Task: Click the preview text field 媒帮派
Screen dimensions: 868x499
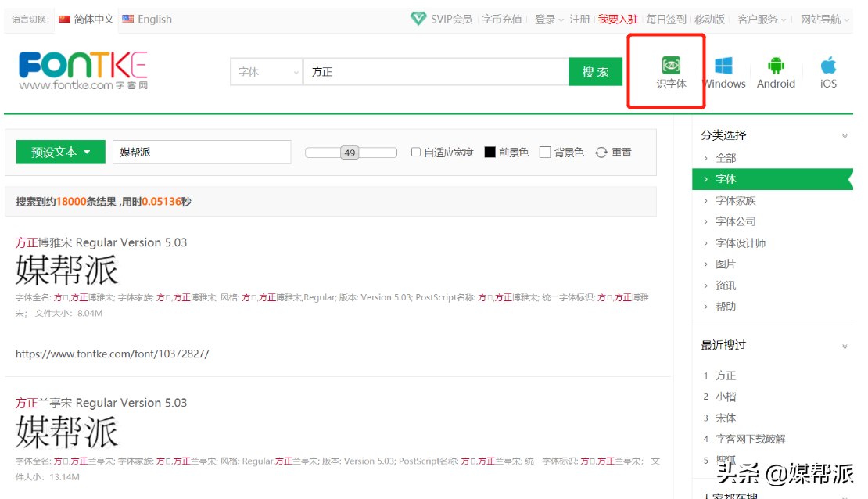Action: click(x=202, y=152)
